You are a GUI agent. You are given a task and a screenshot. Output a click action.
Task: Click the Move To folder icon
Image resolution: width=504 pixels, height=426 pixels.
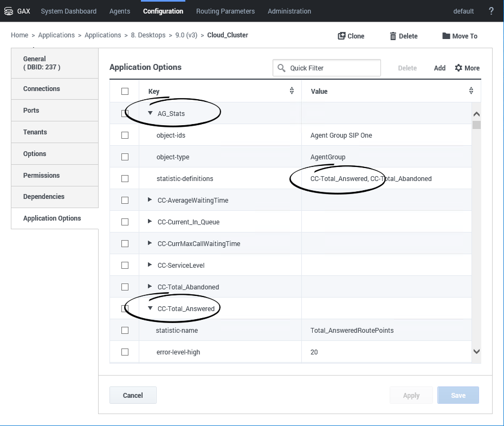pyautogui.click(x=446, y=36)
